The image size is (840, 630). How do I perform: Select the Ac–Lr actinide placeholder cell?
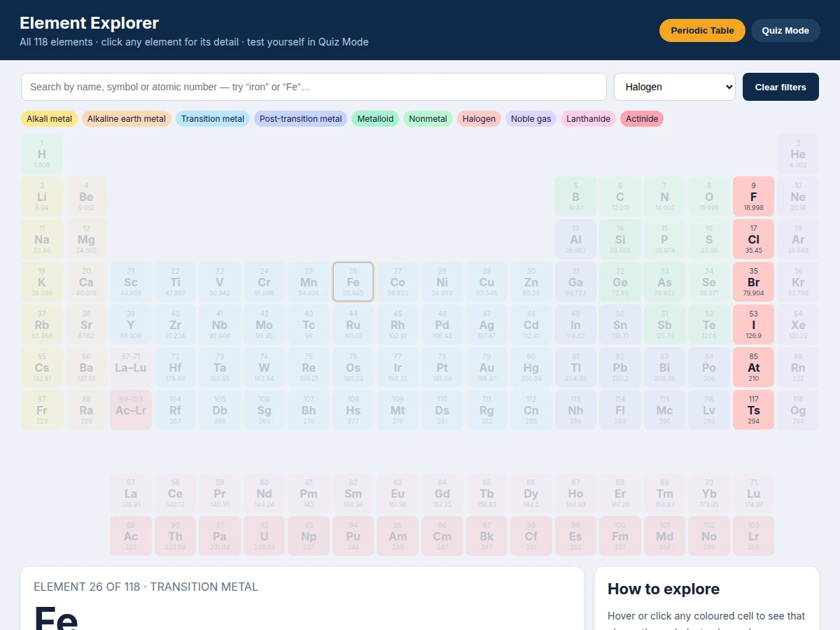(x=131, y=410)
